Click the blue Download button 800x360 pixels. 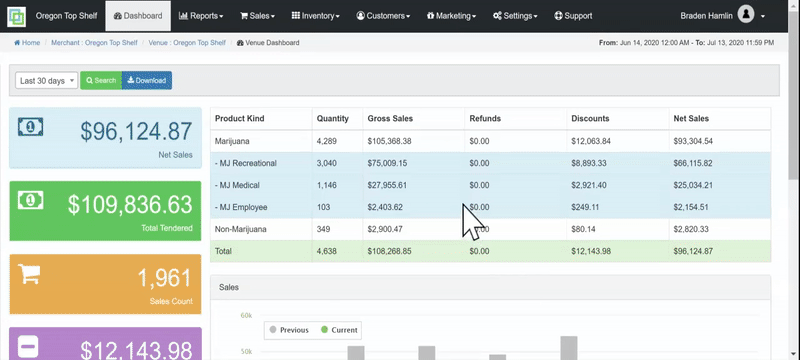coord(147,81)
